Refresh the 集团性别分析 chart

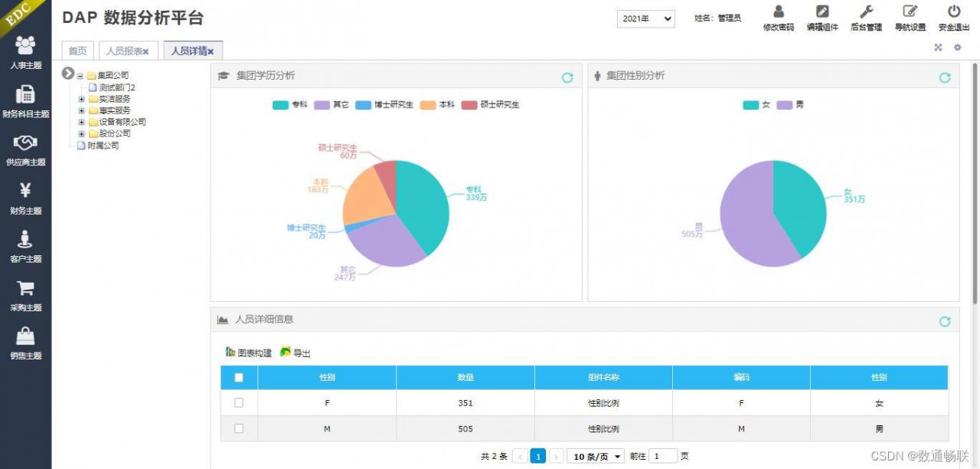(945, 77)
